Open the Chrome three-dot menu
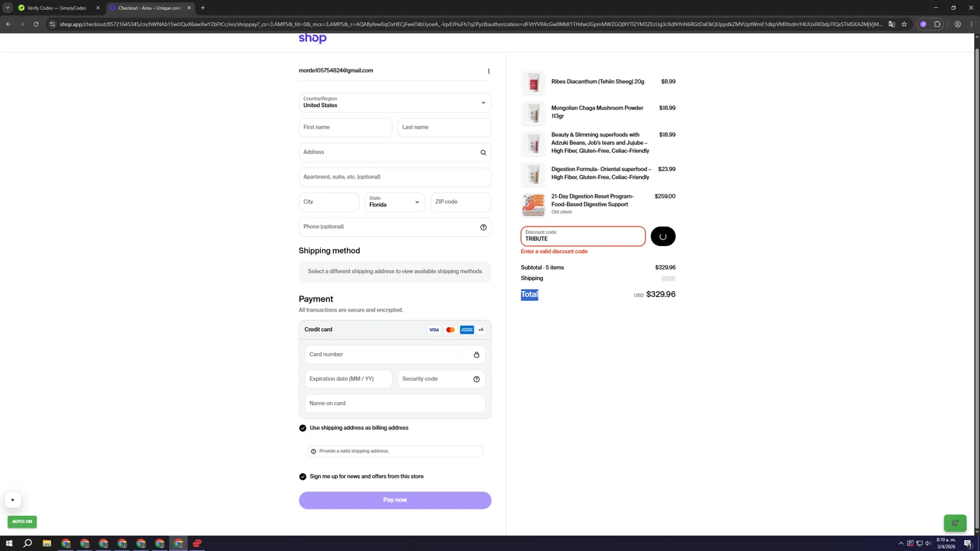This screenshot has width=980, height=551. (972, 24)
